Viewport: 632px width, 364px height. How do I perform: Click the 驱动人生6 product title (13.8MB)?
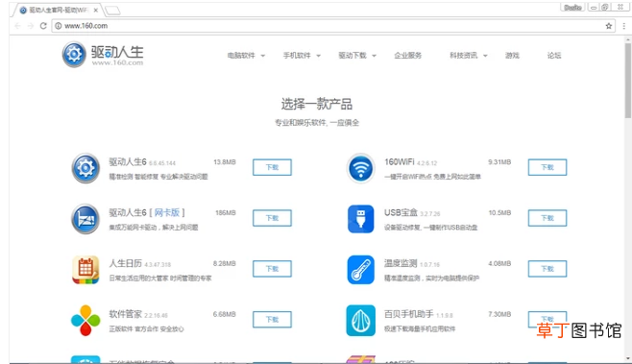pyautogui.click(x=128, y=162)
